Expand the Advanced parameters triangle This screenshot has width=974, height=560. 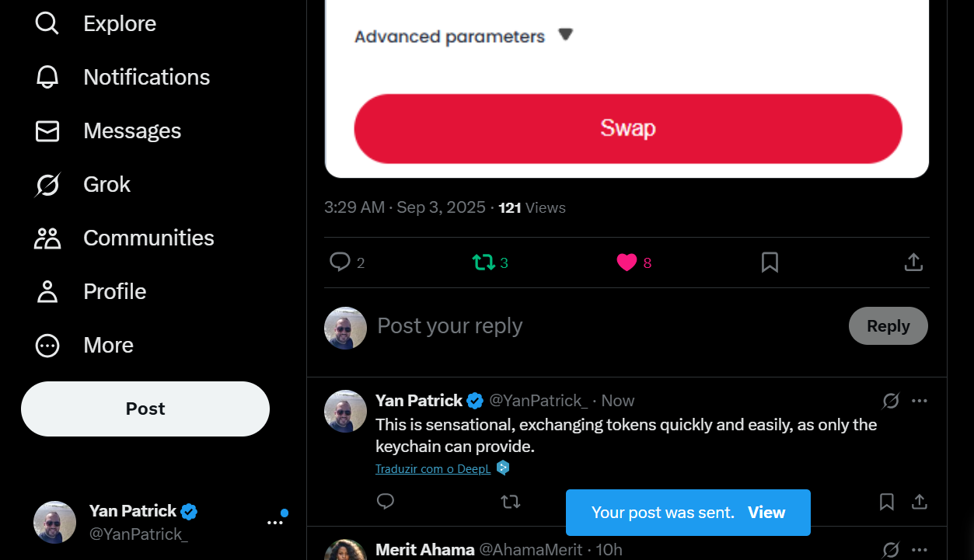[566, 34]
